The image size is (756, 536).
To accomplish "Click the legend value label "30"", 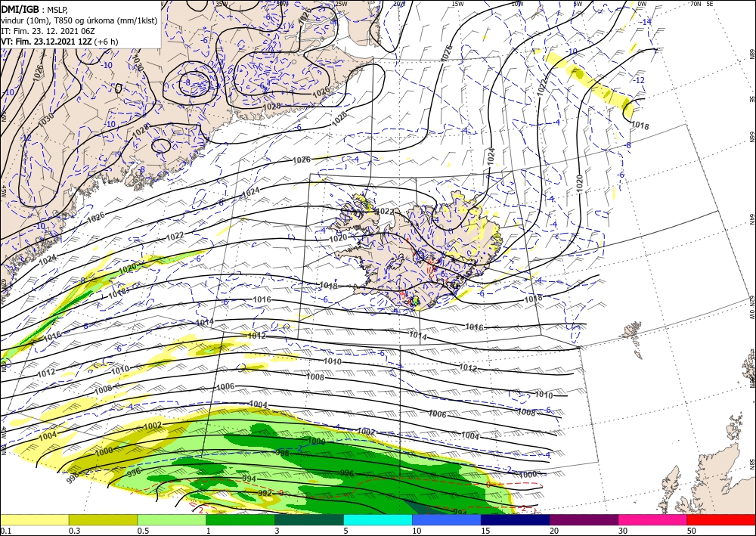I will coord(624,531).
